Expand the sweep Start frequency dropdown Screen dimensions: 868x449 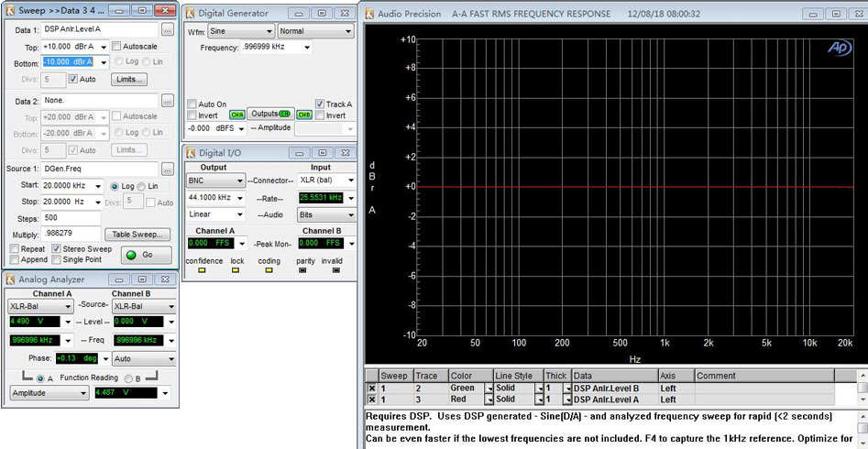pyautogui.click(x=99, y=186)
